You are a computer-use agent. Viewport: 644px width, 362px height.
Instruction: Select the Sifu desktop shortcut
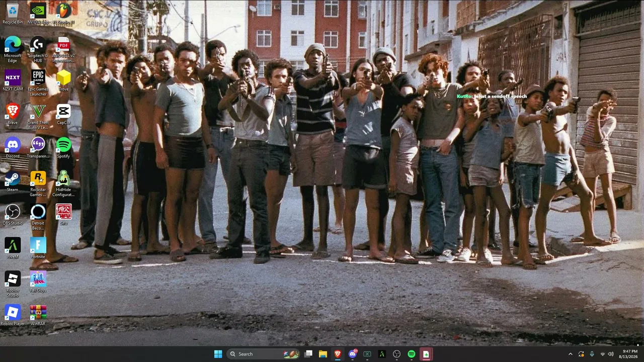[63, 215]
